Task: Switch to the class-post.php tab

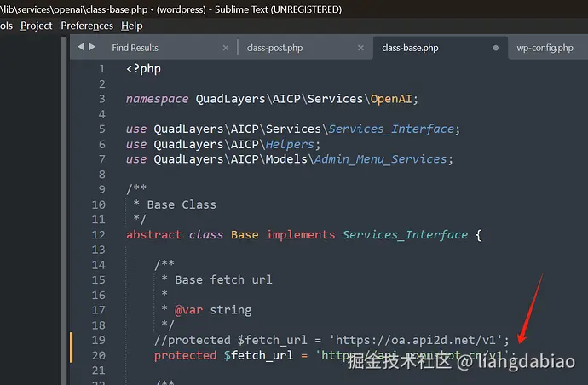Action: point(274,48)
